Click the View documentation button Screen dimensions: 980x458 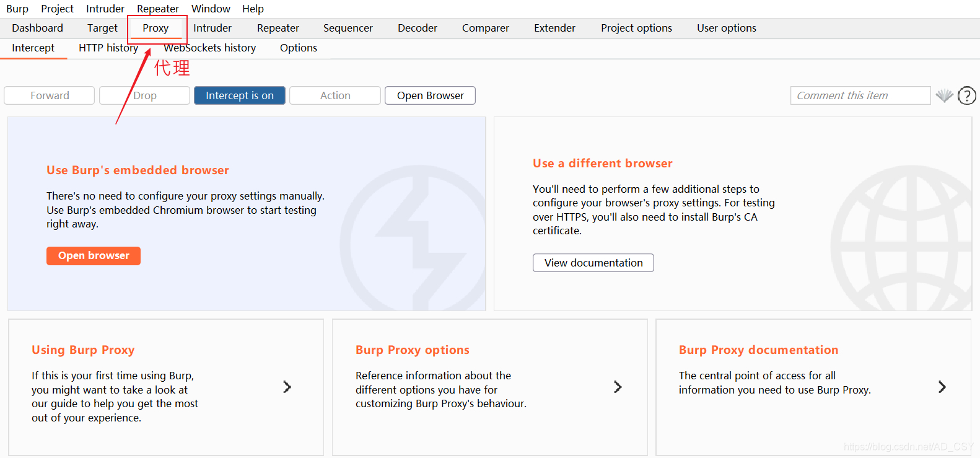[593, 263]
